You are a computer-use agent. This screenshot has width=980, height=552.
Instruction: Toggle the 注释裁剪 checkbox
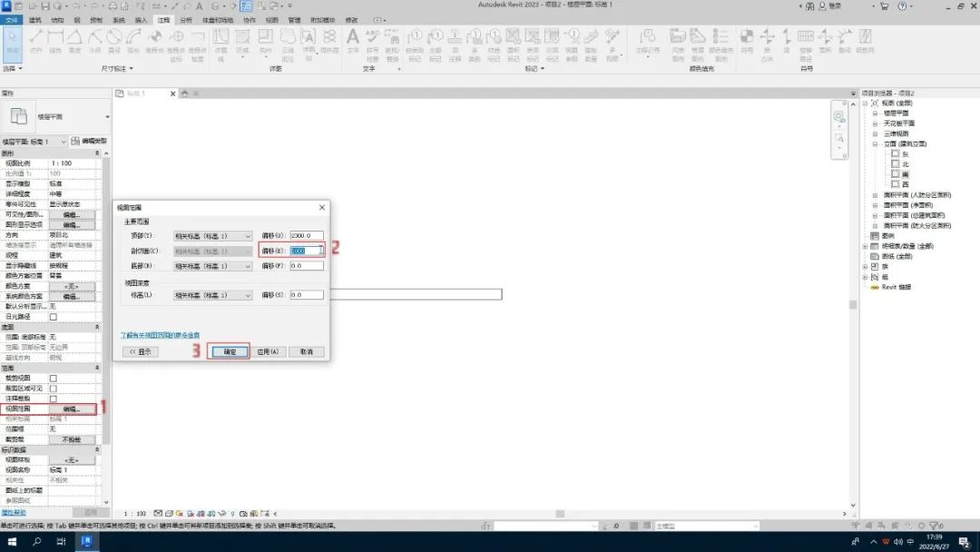54,399
